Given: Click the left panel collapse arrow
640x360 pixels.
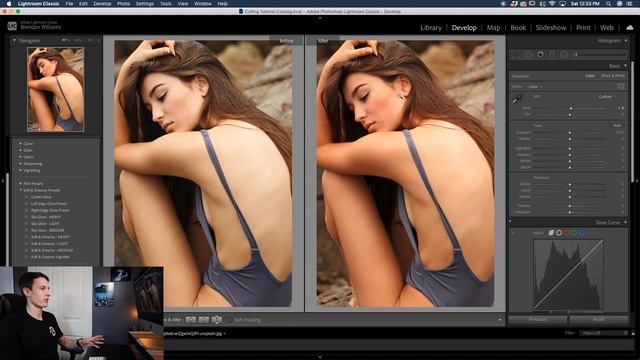Looking at the screenshot, I should 2,180.
